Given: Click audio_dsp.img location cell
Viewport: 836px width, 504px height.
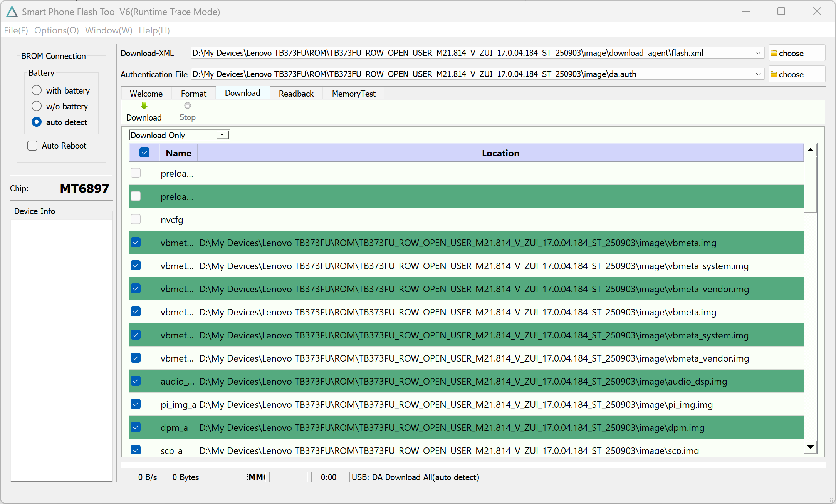Looking at the screenshot, I should 462,382.
